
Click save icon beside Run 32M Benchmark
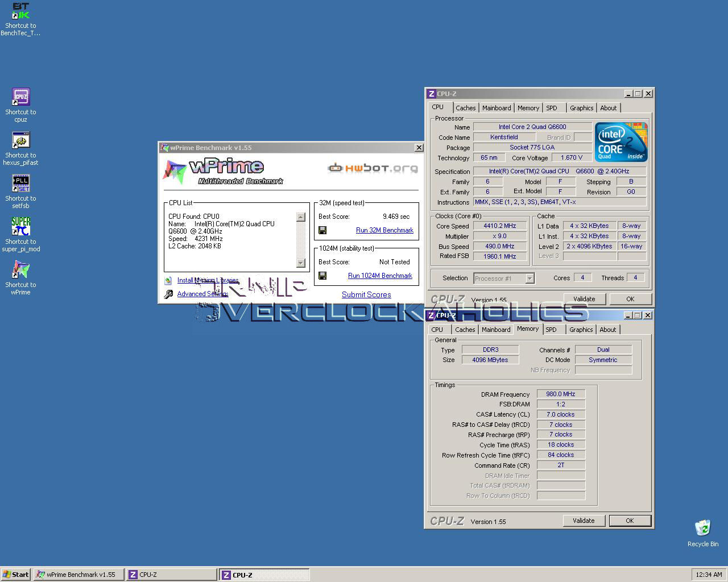322,230
